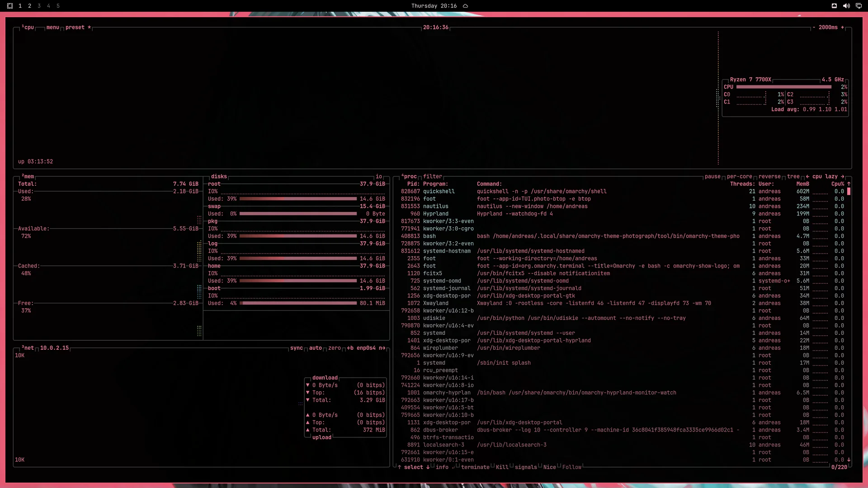The width and height of the screenshot is (868, 488).
Task: Click right arrow after lazy sort option
Action: [842, 177]
